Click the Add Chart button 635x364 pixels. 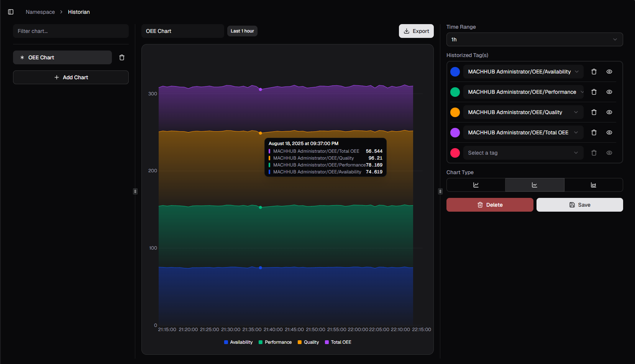coord(71,77)
